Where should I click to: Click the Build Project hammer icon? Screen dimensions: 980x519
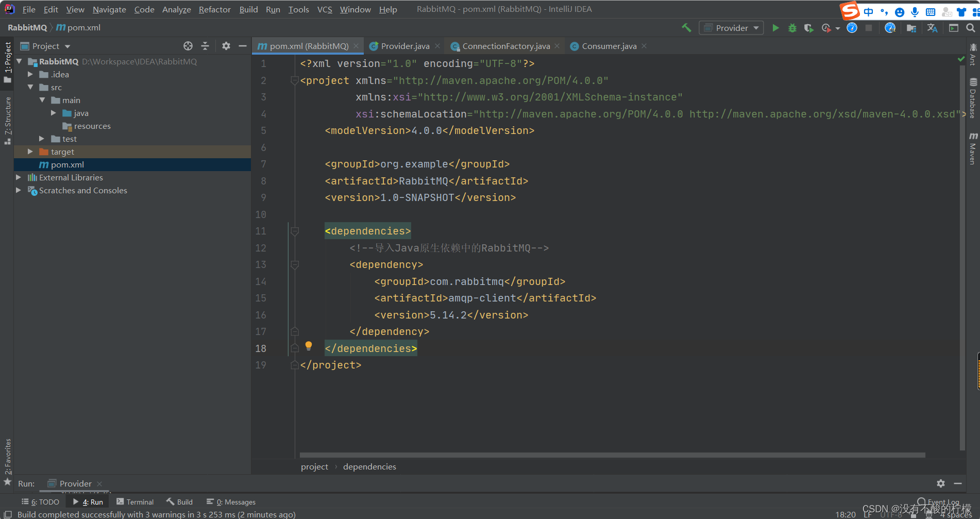[686, 28]
